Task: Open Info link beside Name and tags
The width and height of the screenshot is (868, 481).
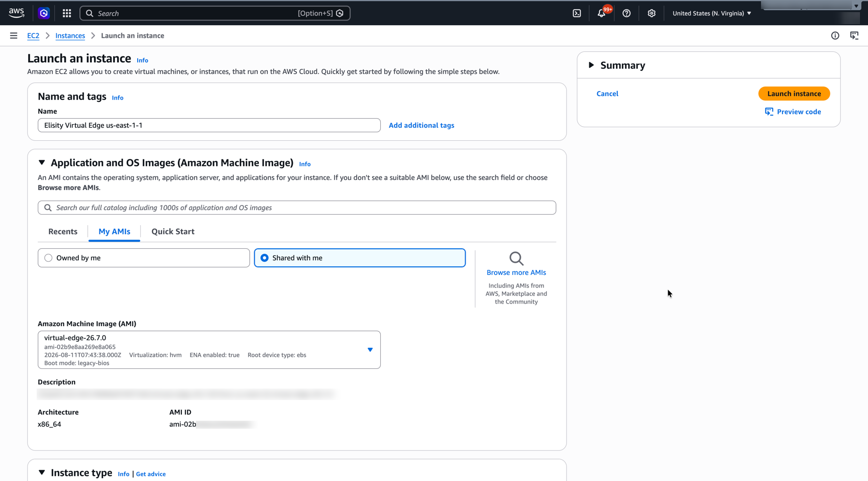Action: point(118,98)
